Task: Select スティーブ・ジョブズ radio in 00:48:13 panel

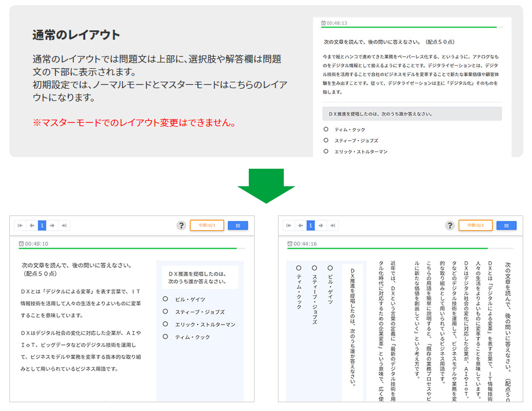Action: [326, 140]
